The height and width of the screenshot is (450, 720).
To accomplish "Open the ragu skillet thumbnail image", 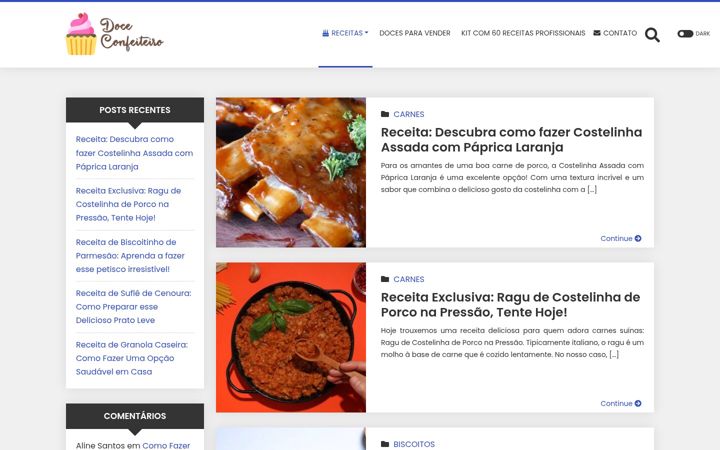I will pyautogui.click(x=291, y=338).
